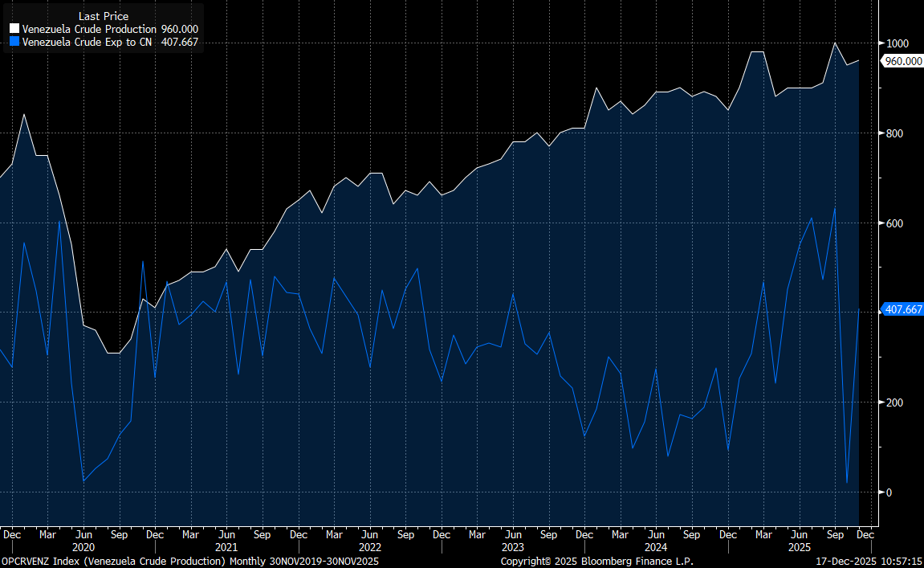Click the Last Price legend header
Viewport: 924px width, 568px height.
[103, 16]
